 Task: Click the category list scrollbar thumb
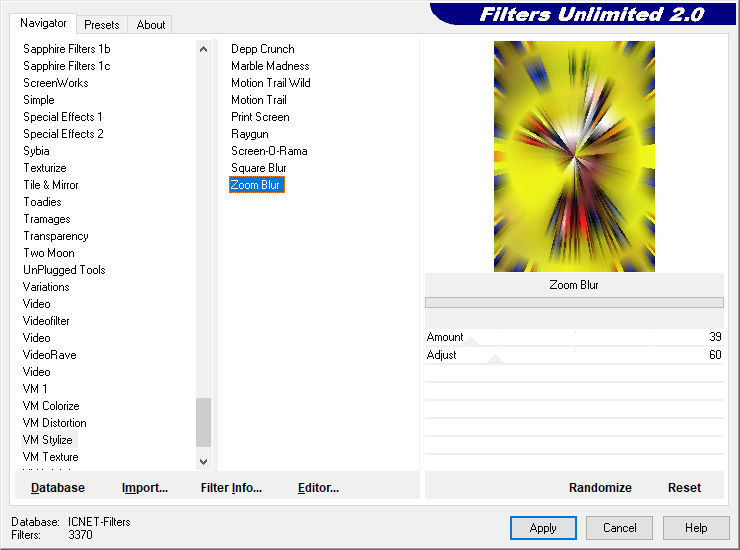point(203,422)
